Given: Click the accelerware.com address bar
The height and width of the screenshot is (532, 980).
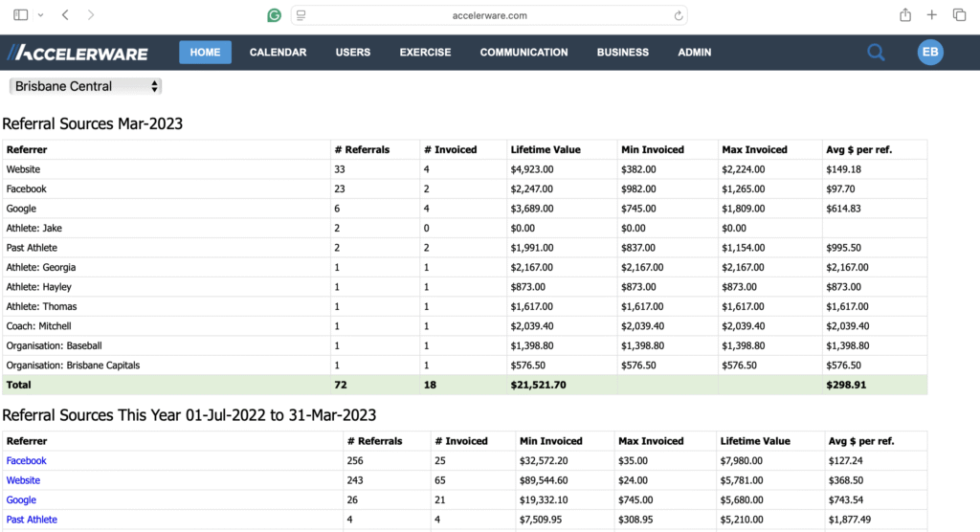Looking at the screenshot, I should click(x=490, y=15).
